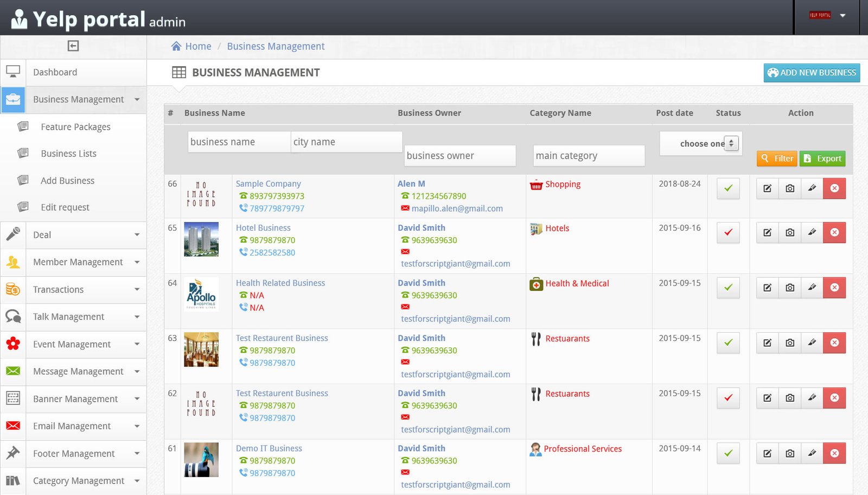Toggle status of Health Related Business

coord(728,288)
